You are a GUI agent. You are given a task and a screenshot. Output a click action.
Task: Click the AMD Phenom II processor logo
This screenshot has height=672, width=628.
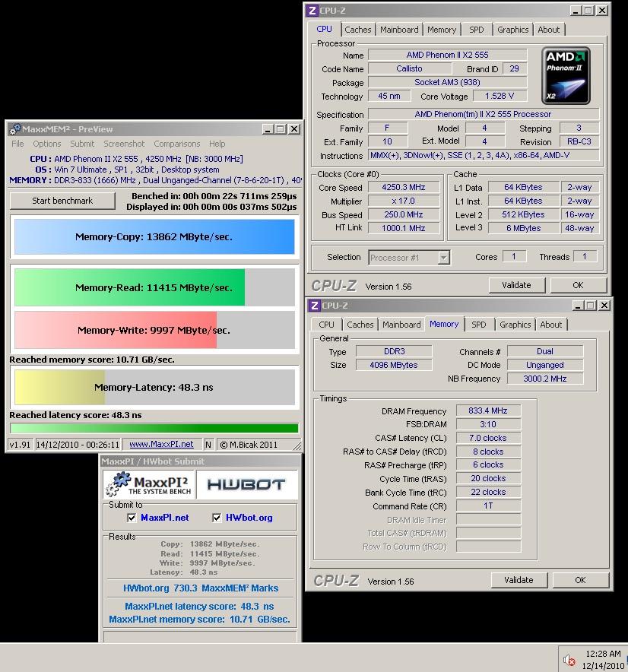pyautogui.click(x=566, y=76)
